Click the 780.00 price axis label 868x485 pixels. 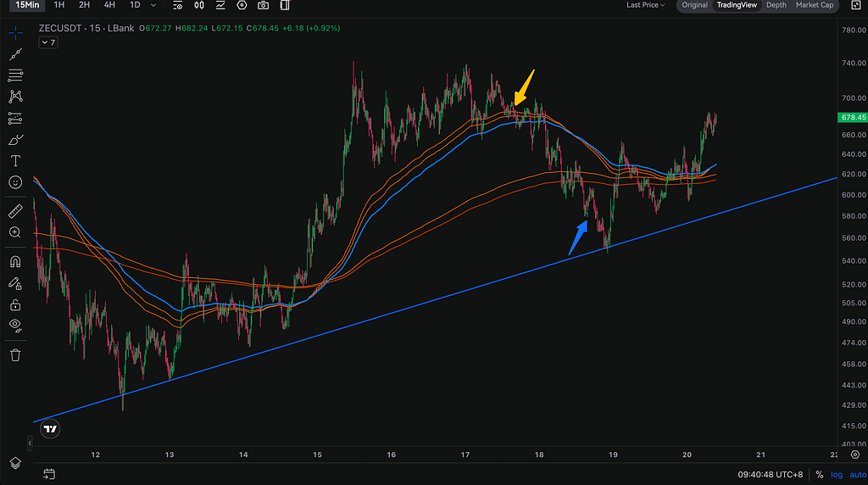854,30
